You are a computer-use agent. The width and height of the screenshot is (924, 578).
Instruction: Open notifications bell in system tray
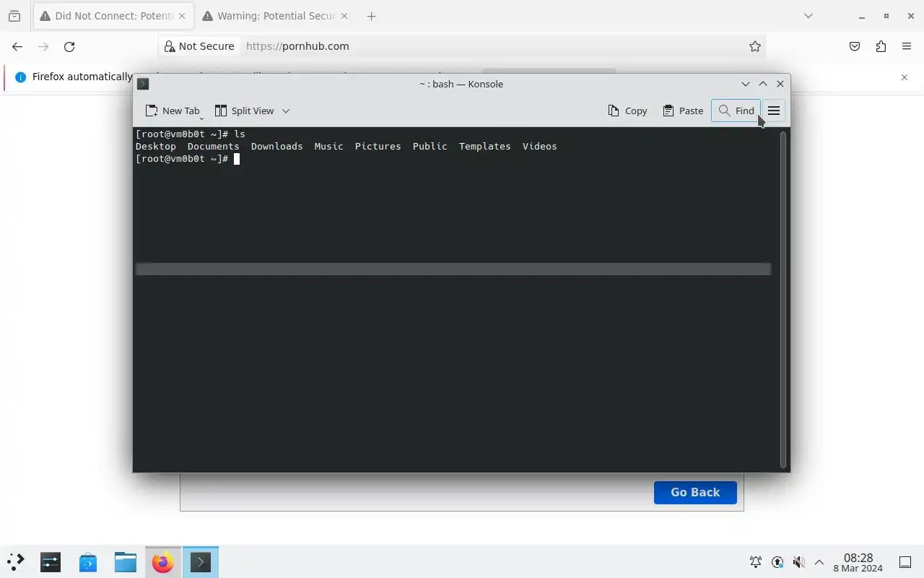[756, 562]
